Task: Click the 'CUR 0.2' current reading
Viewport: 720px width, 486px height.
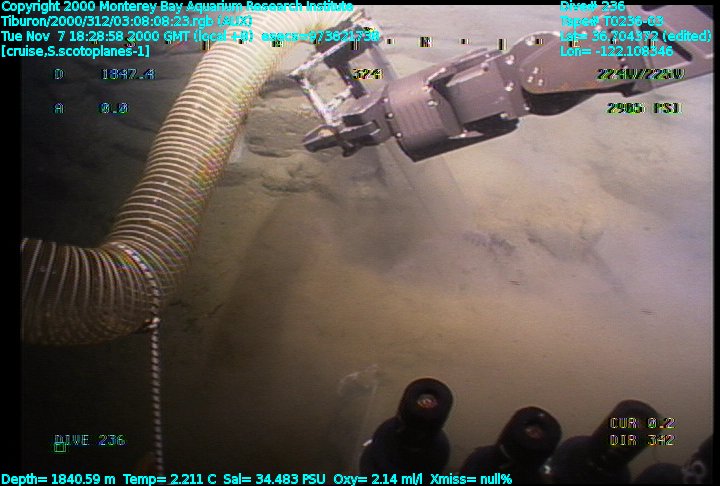Action: [x=642, y=423]
